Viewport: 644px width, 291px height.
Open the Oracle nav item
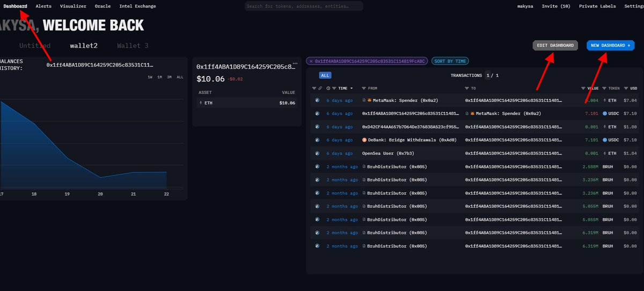click(x=103, y=6)
